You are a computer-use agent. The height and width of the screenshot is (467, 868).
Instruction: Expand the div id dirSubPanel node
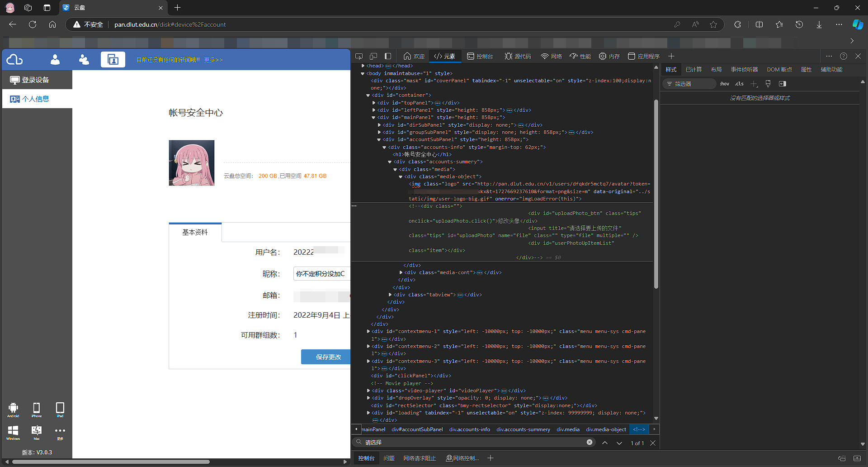(379, 125)
